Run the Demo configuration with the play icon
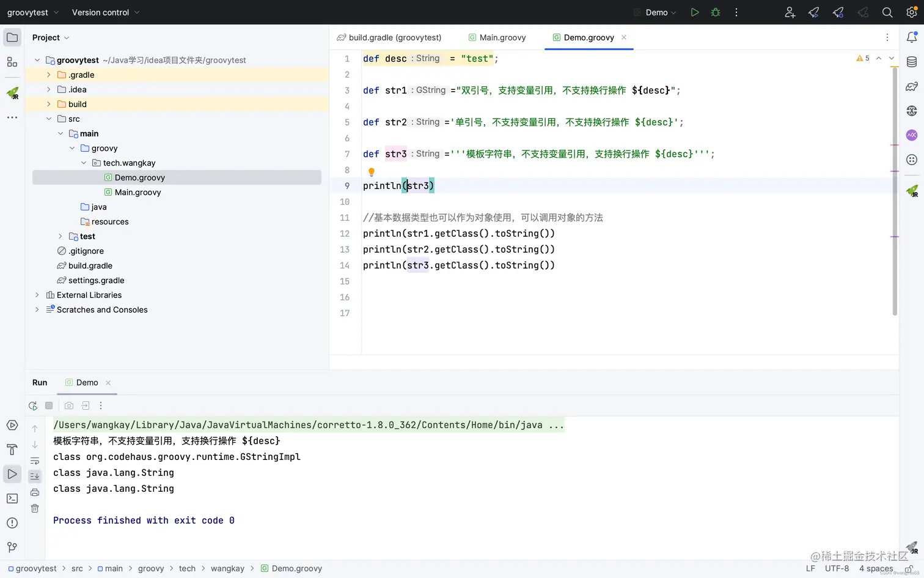Screen dimensions: 924x578 [x=695, y=12]
